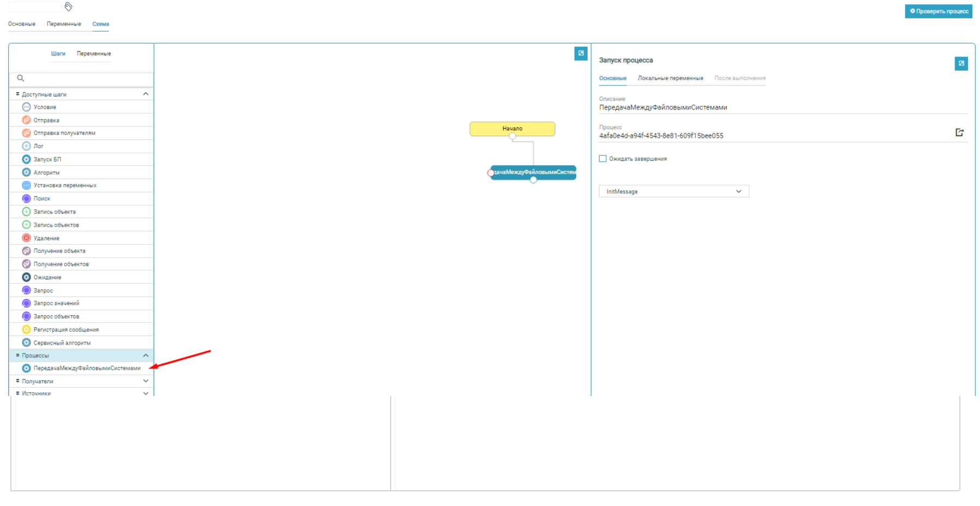Viewport: 980px width, 506px height.
Task: Enable the Ожидать завершения checkbox
Action: click(602, 159)
